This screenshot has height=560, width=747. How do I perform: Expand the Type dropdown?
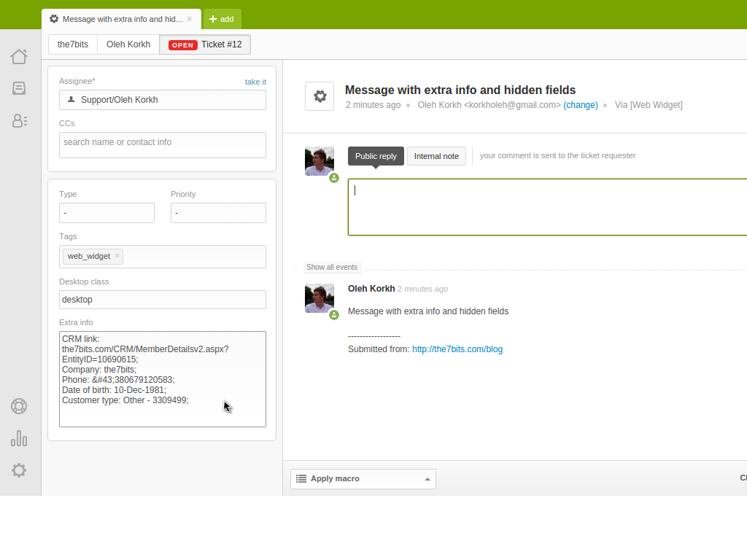[107, 213]
